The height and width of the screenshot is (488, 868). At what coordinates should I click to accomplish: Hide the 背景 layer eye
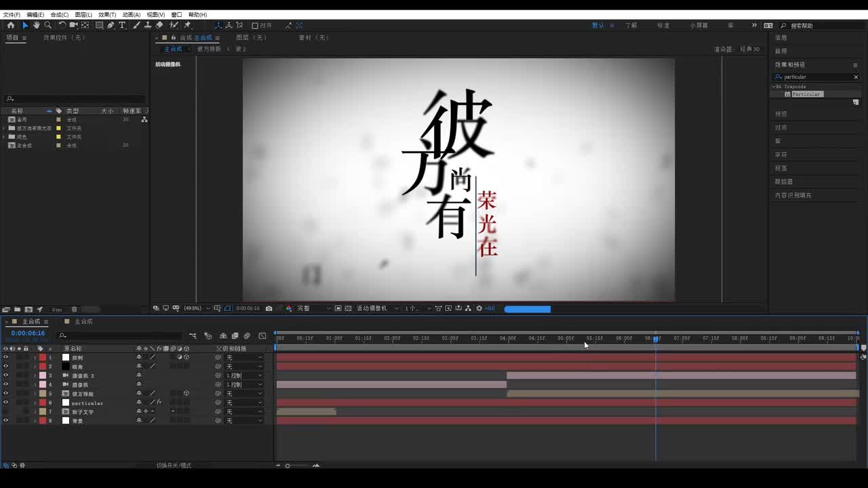point(5,420)
